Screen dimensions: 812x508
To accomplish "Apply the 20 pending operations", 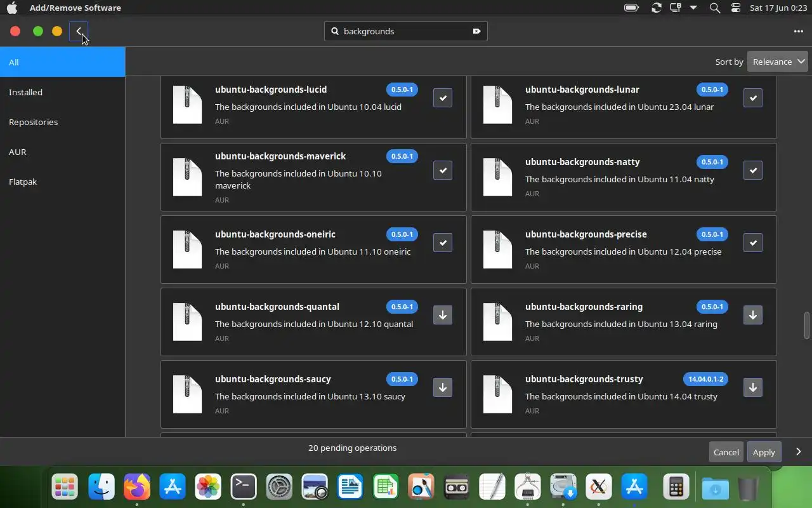I will click(x=764, y=452).
